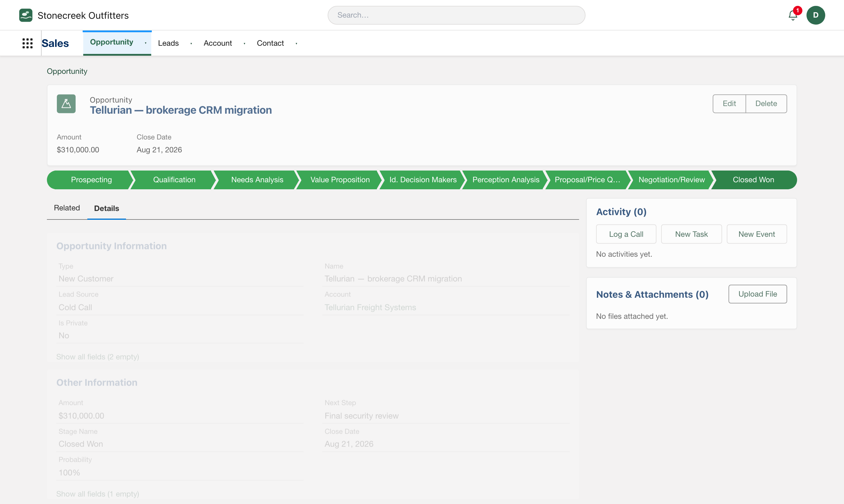Click the Edit button
This screenshot has width=844, height=504.
[729, 104]
